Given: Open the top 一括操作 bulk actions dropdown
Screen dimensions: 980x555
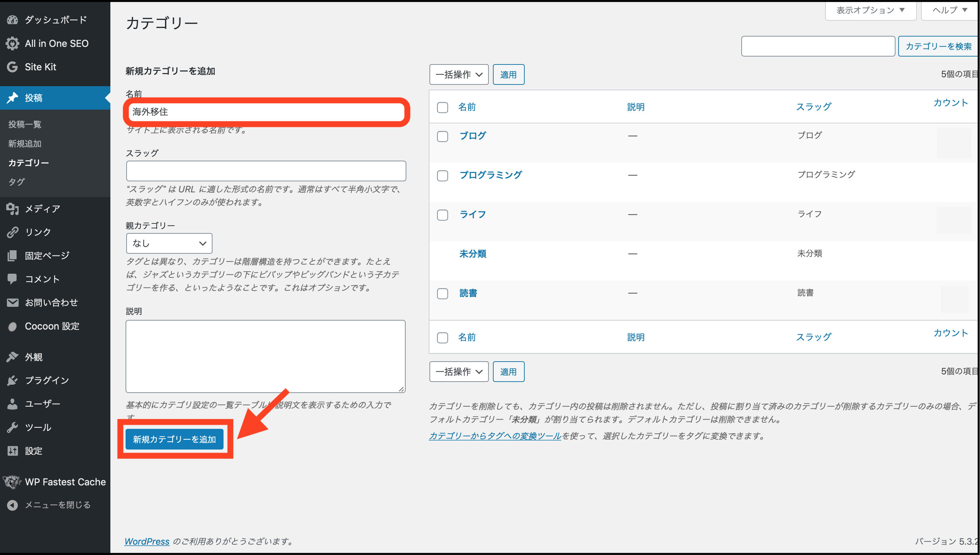Looking at the screenshot, I should tap(459, 74).
